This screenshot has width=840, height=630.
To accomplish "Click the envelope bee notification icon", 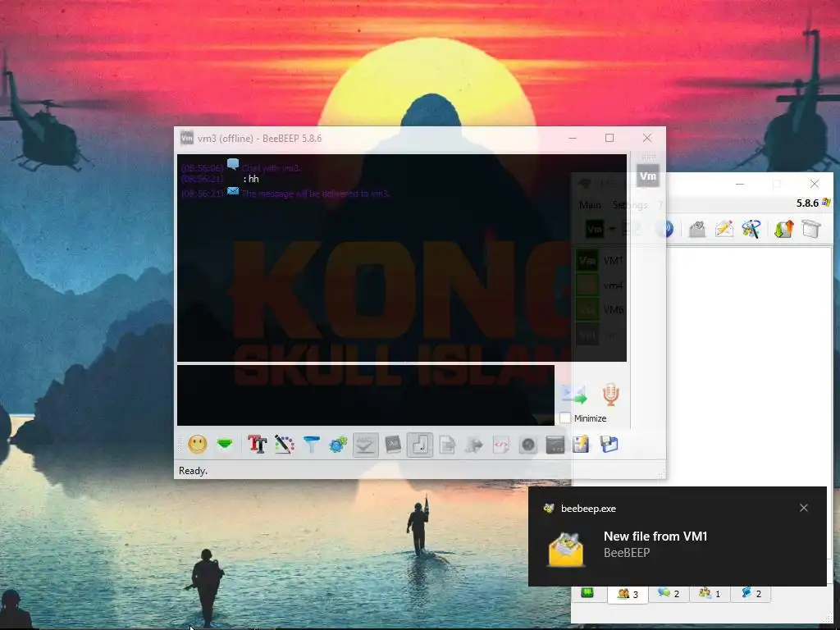I will point(566,550).
